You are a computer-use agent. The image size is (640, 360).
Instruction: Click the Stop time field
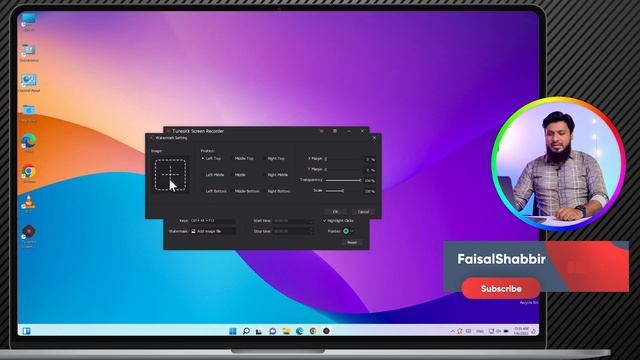(293, 231)
